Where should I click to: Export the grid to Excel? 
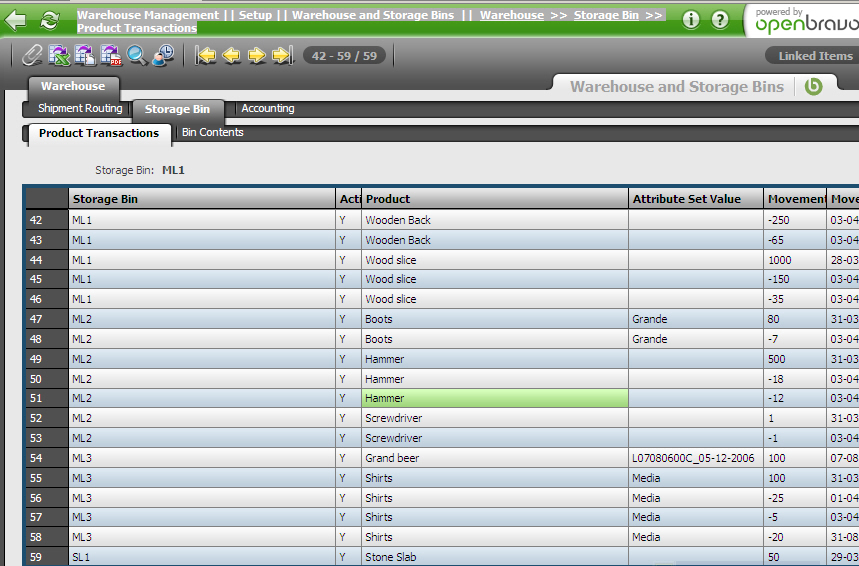click(59, 56)
